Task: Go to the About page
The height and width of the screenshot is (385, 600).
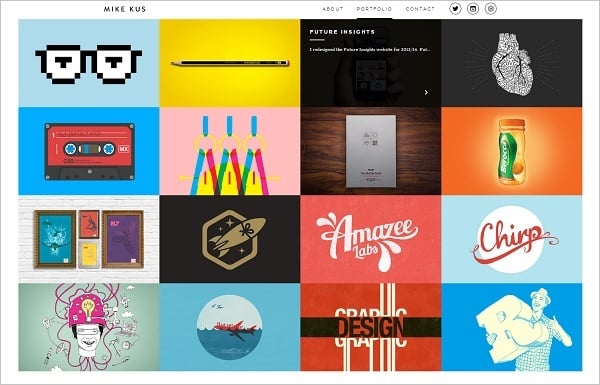Action: 333,9
